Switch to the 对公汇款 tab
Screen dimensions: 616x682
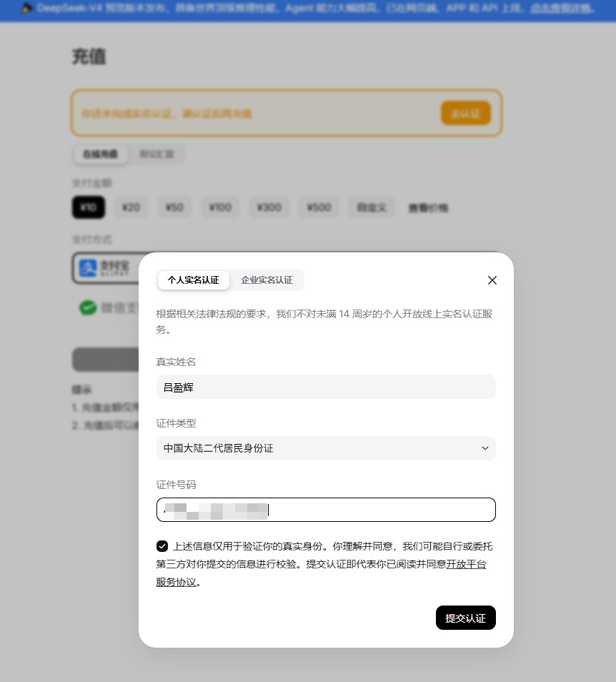pyautogui.click(x=157, y=154)
